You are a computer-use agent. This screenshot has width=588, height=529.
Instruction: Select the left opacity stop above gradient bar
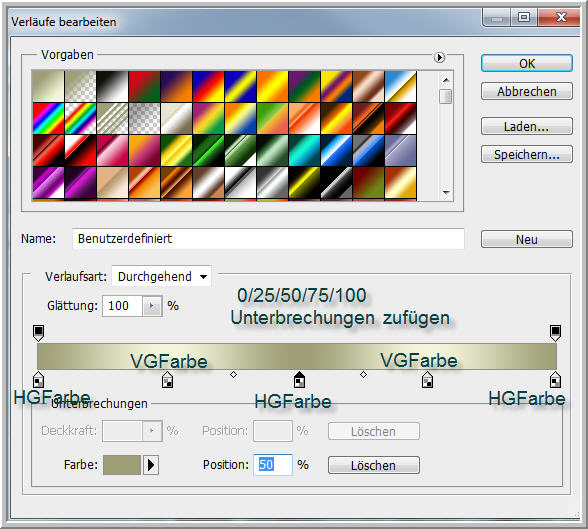(x=38, y=333)
